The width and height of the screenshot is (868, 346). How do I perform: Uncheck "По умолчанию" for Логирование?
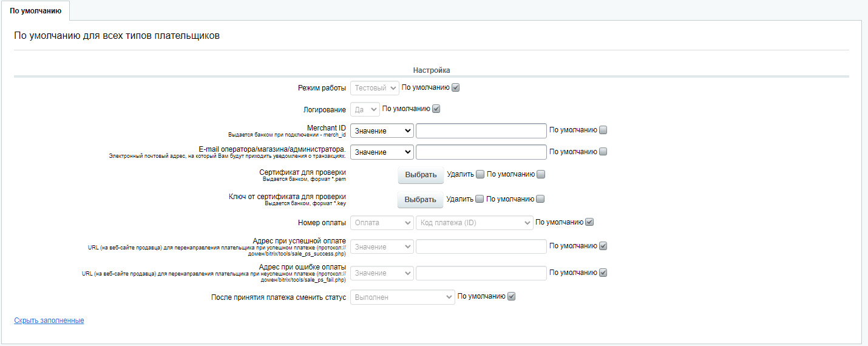tap(436, 109)
